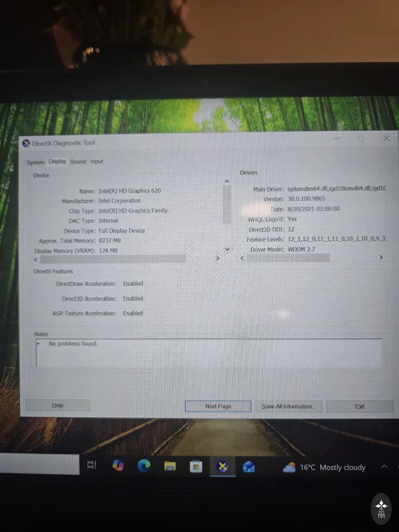This screenshot has width=399, height=532.
Task: Open the Input tab
Action: click(97, 161)
